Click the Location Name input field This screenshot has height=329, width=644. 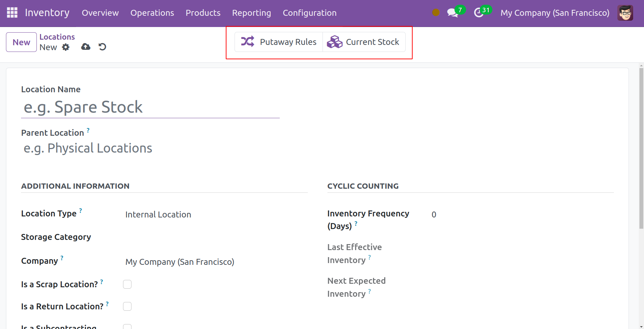[150, 107]
